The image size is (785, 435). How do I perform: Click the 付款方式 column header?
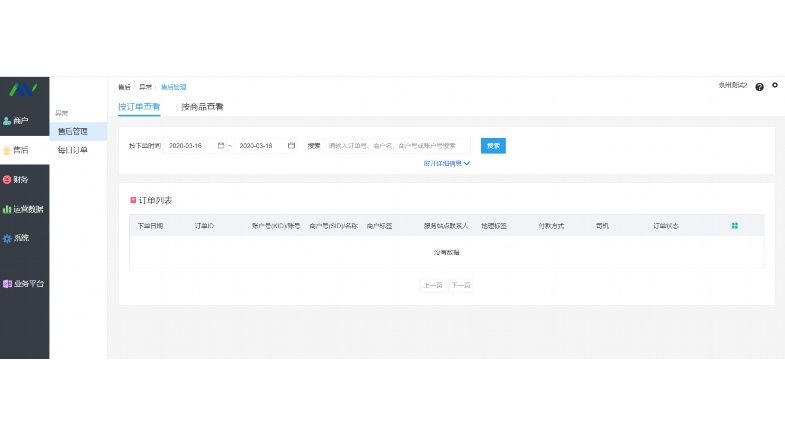click(551, 226)
